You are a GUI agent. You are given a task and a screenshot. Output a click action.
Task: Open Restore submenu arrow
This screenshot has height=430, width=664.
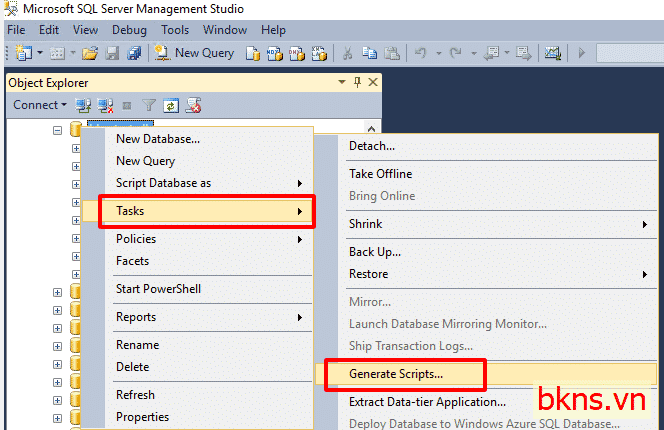point(645,275)
